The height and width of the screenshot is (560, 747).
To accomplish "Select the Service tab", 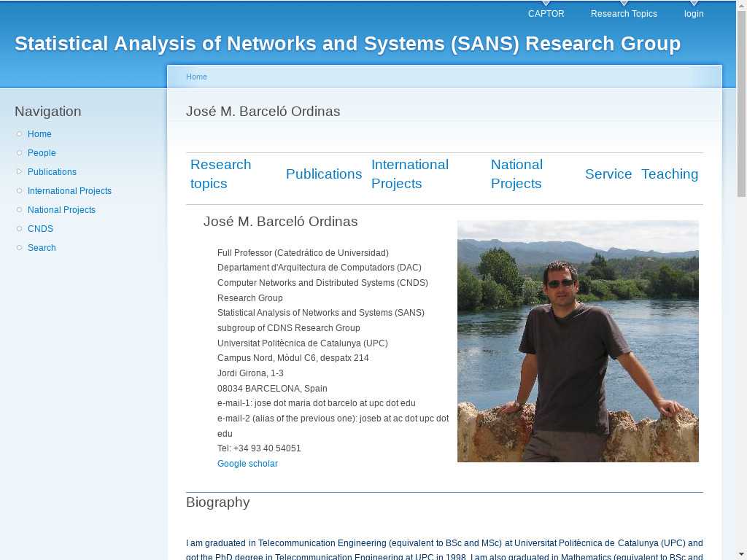I will click(x=608, y=174).
